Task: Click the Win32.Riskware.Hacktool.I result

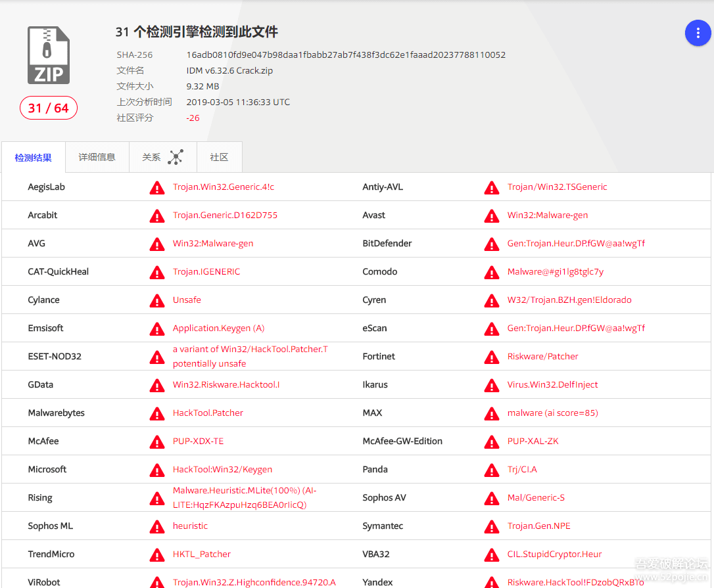Action: (x=226, y=384)
